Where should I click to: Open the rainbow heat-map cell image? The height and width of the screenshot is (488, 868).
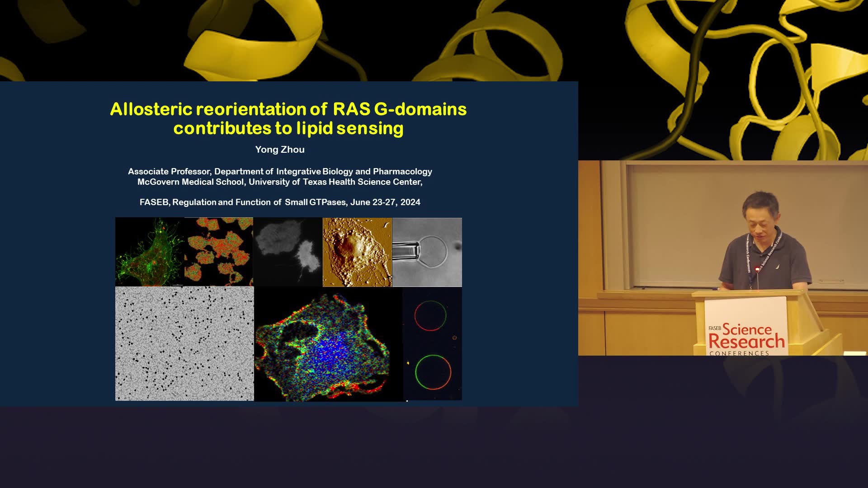point(328,344)
